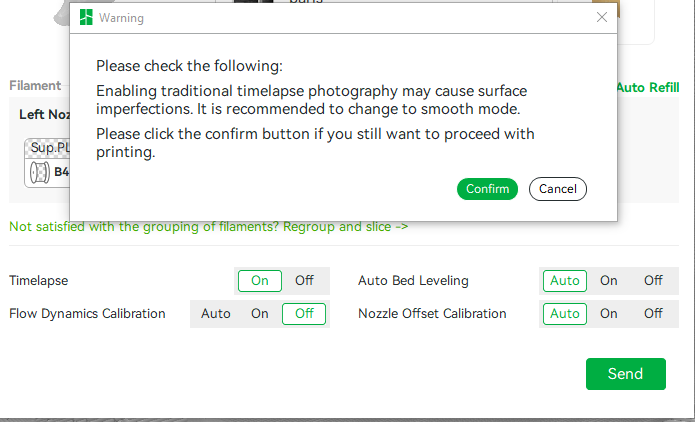This screenshot has width=695, height=422.
Task: Set Auto Bed Leveling to Off
Action: pos(653,281)
